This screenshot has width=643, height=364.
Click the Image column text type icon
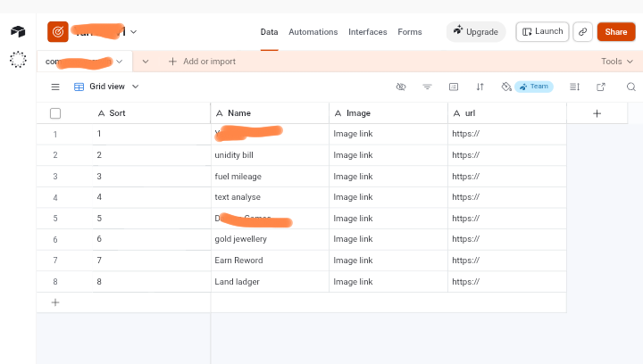coord(338,113)
